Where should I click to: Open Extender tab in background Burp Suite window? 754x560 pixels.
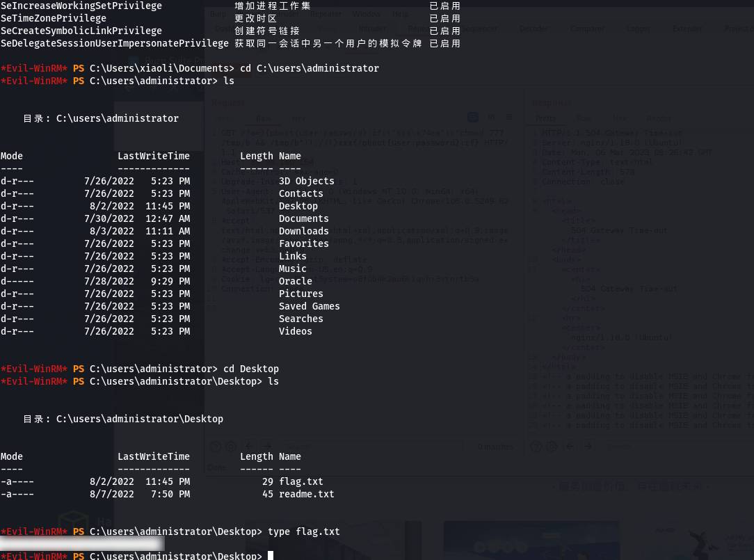pos(687,29)
